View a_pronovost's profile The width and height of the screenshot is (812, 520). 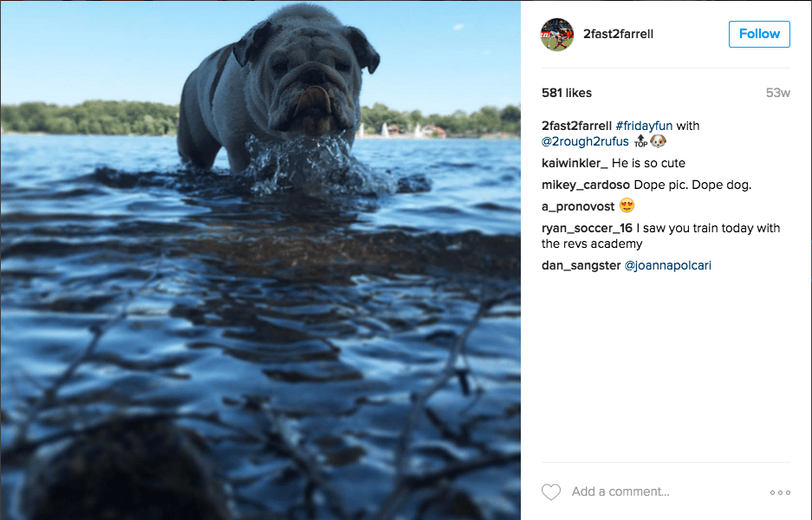575,205
